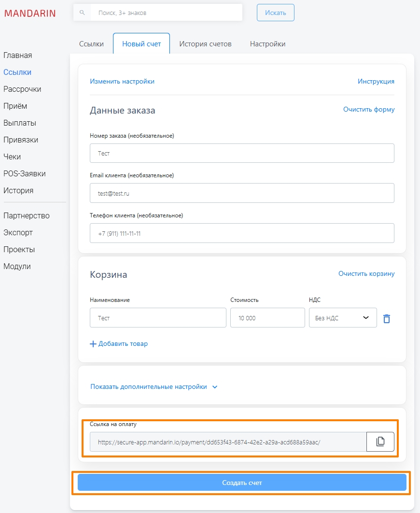The image size is (420, 513).
Task: Click the Добавить товар link
Action: [x=119, y=344]
